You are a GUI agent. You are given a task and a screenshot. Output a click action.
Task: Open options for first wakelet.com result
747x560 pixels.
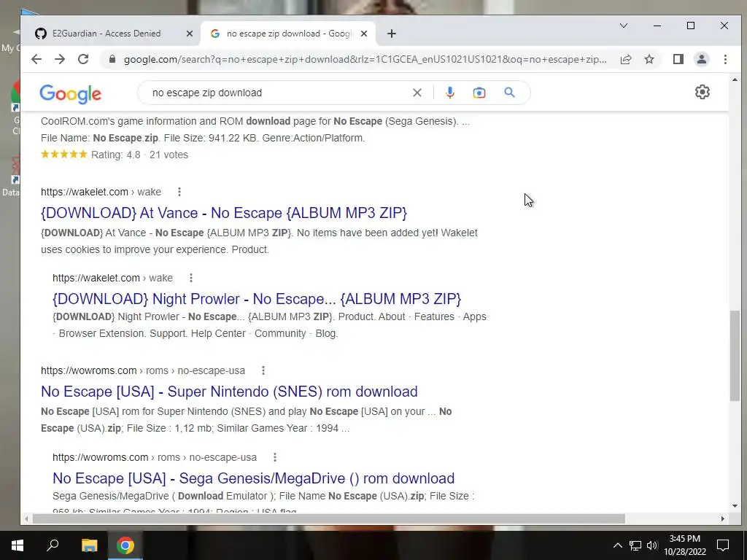click(x=179, y=192)
